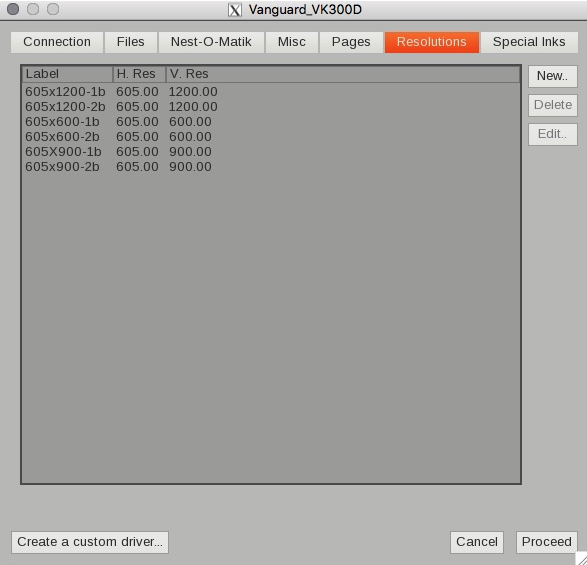Go to the Nest-O-Matik tab

[x=211, y=42]
